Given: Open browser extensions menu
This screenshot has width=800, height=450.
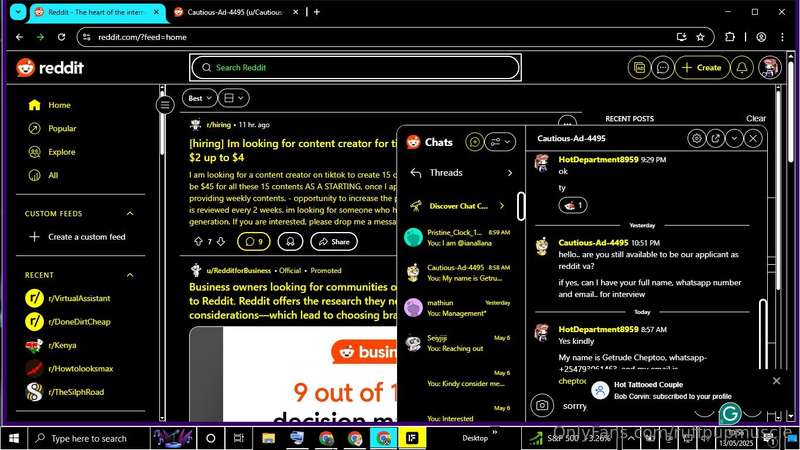Looking at the screenshot, I should [730, 37].
